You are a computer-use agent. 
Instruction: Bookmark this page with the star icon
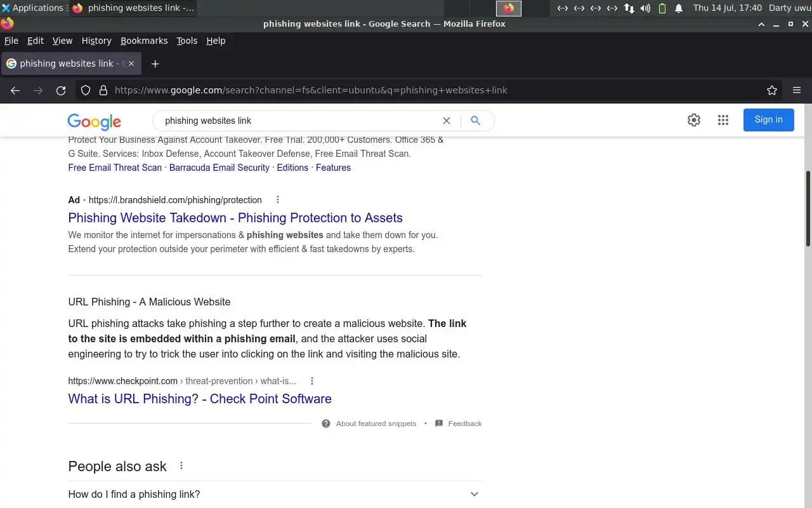tap(772, 90)
